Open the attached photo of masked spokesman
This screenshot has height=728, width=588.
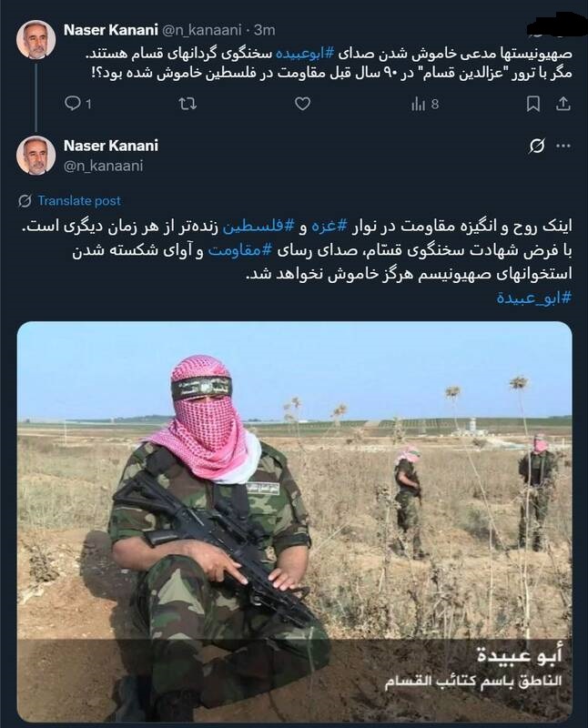click(x=295, y=521)
